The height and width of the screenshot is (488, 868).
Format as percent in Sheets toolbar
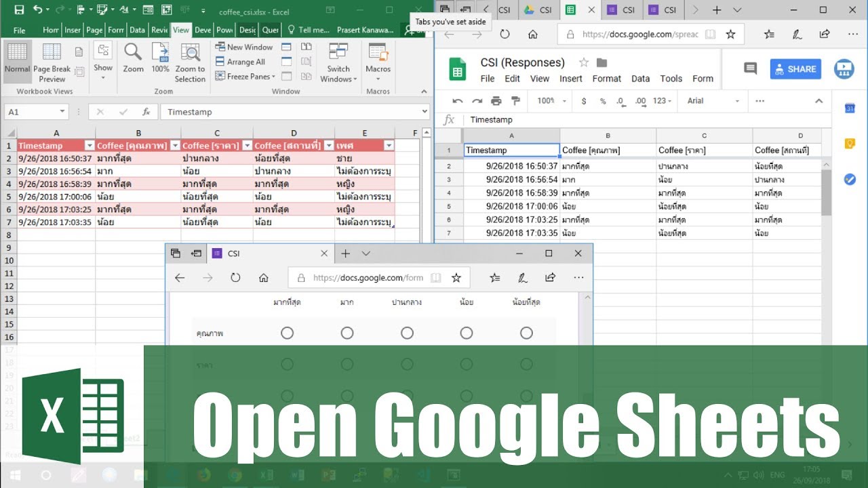coord(602,101)
